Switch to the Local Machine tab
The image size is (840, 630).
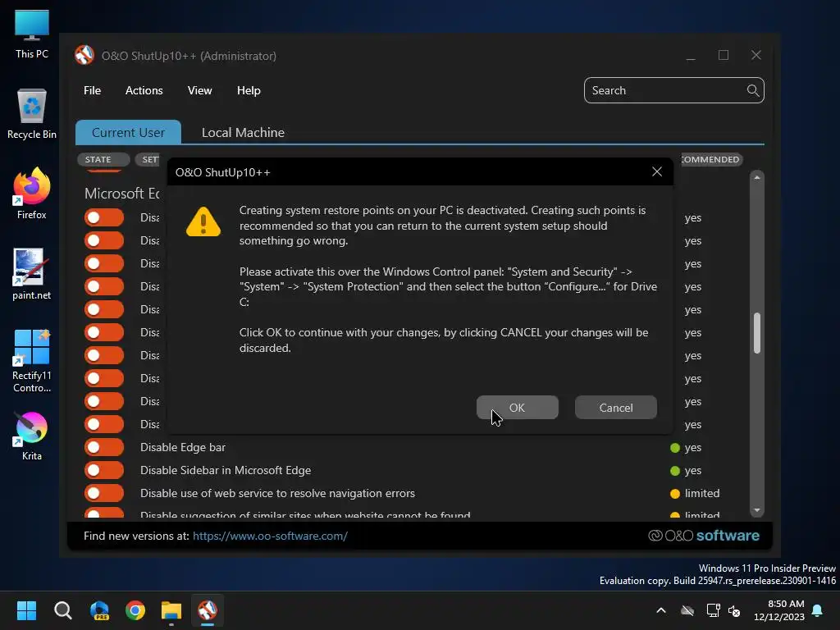pos(243,132)
